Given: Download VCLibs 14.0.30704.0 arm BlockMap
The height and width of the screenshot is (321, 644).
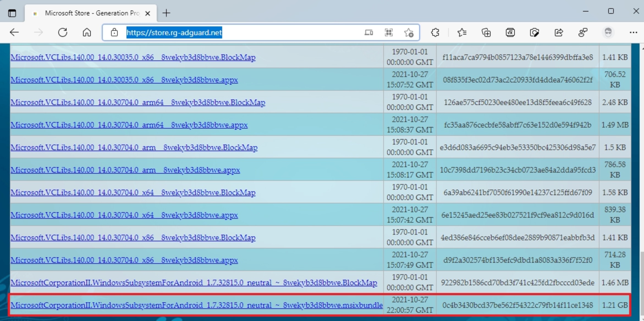Looking at the screenshot, I should [x=134, y=147].
